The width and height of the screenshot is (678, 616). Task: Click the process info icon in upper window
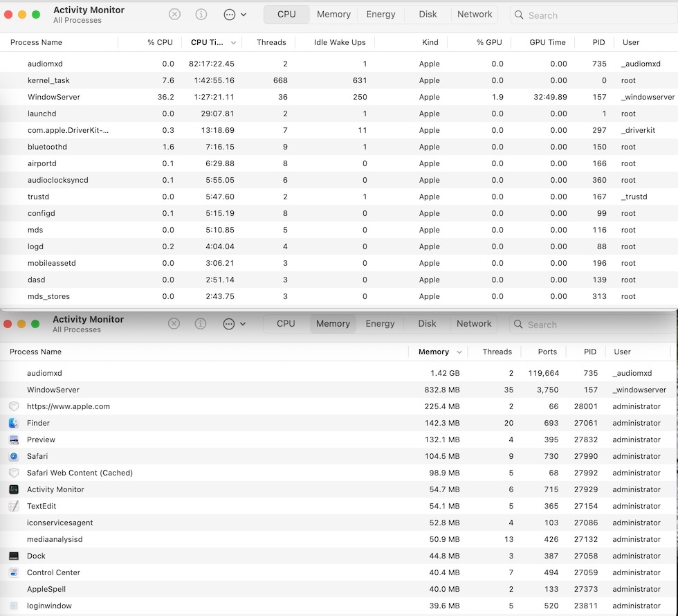pos(201,15)
